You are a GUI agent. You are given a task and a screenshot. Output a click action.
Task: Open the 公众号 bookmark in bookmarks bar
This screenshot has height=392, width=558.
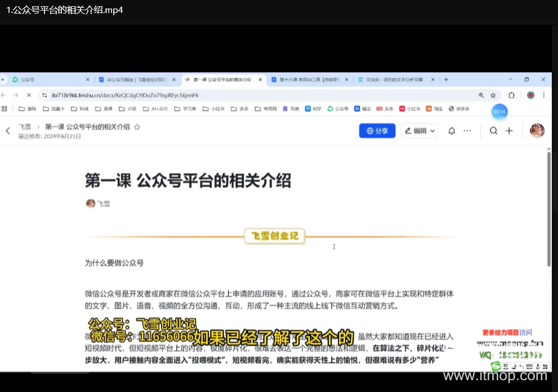[x=338, y=109]
